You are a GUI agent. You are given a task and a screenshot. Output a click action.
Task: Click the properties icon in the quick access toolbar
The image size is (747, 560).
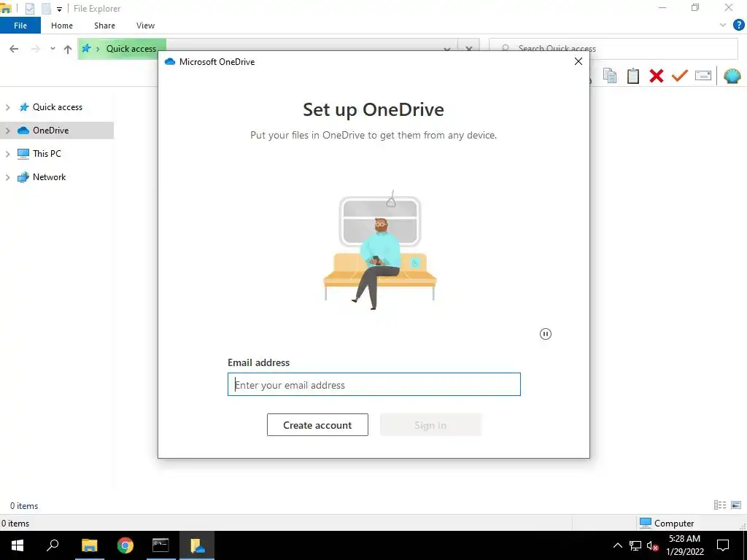point(29,9)
